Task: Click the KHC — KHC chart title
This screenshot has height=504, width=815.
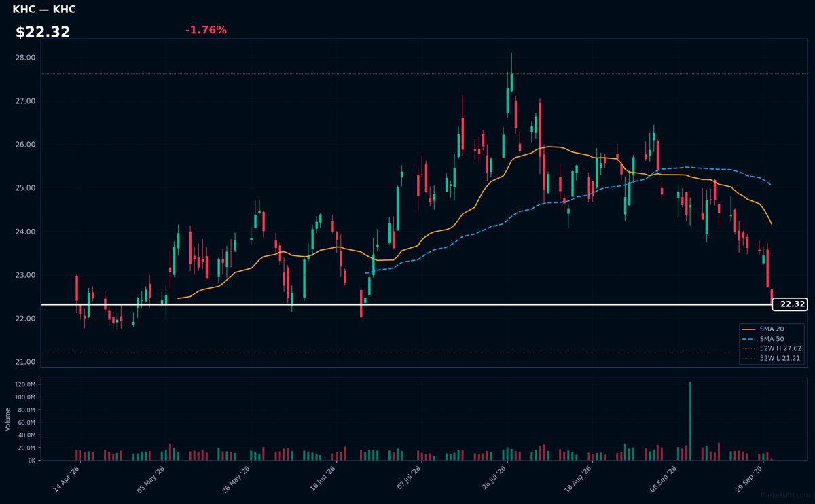Action: pos(44,10)
